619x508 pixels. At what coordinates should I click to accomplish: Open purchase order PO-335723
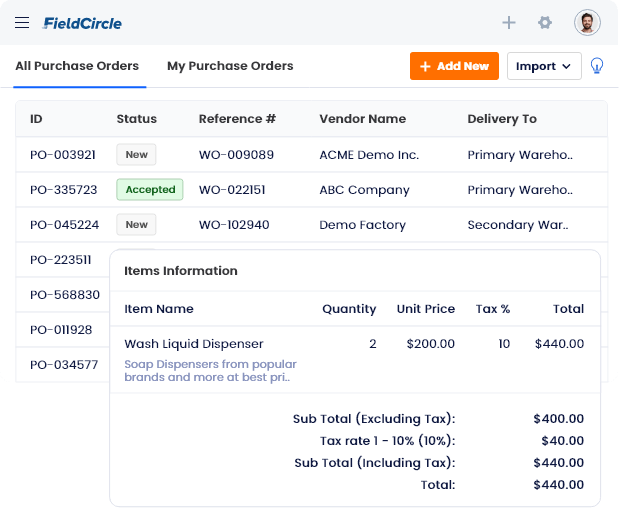(x=64, y=190)
